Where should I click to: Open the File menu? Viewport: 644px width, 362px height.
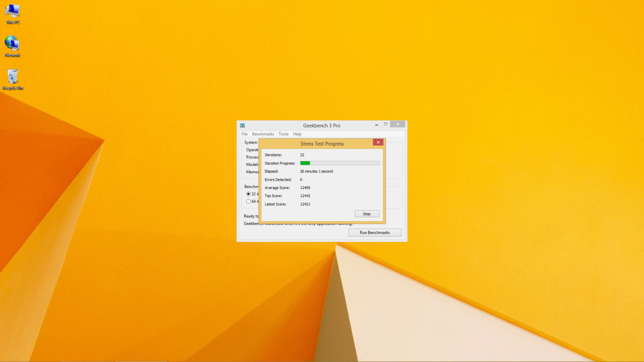pyautogui.click(x=244, y=134)
